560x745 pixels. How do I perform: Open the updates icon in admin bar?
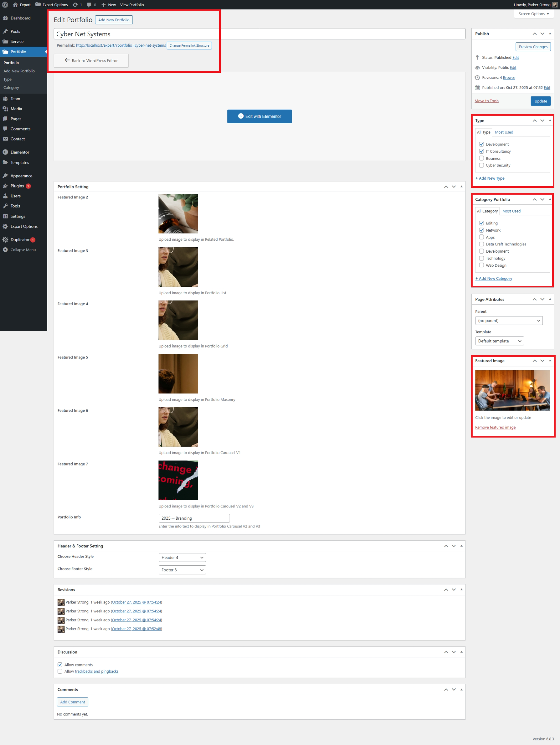75,5
